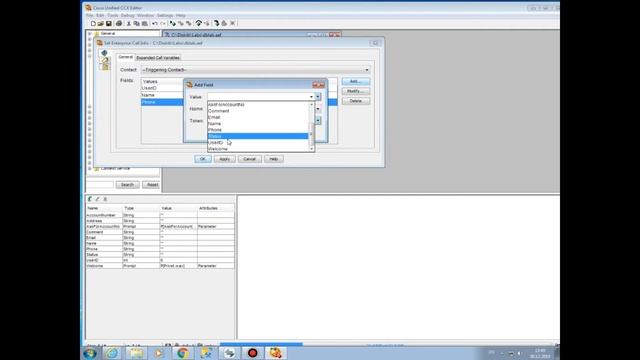Expand the General folder in palette tree

(90, 33)
